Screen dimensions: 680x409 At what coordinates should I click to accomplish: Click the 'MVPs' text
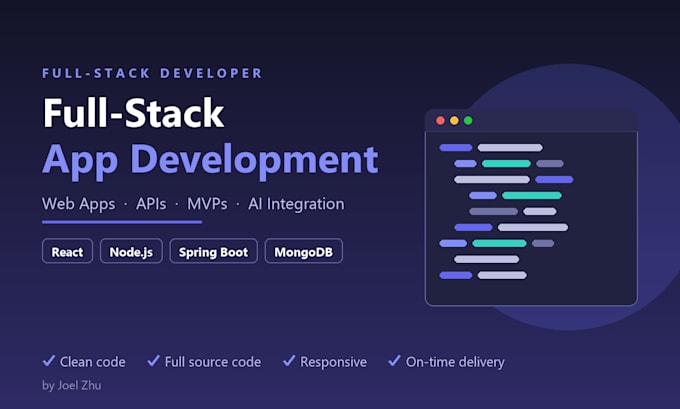(207, 204)
